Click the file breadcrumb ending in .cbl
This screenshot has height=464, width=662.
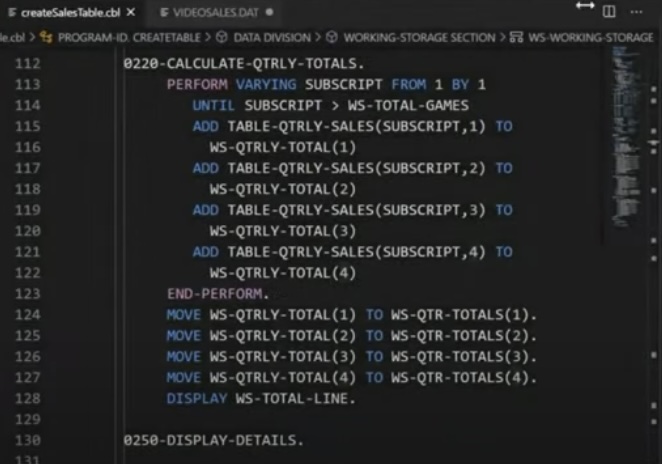(x=12, y=38)
